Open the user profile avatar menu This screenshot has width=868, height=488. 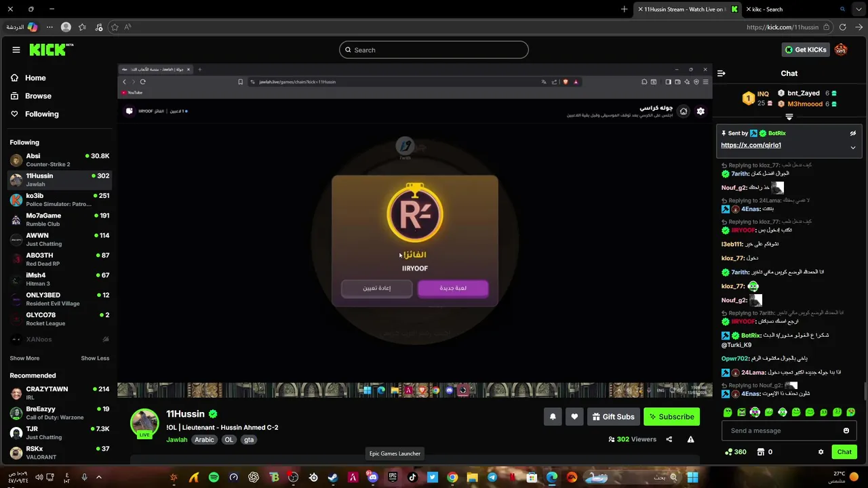841,49
